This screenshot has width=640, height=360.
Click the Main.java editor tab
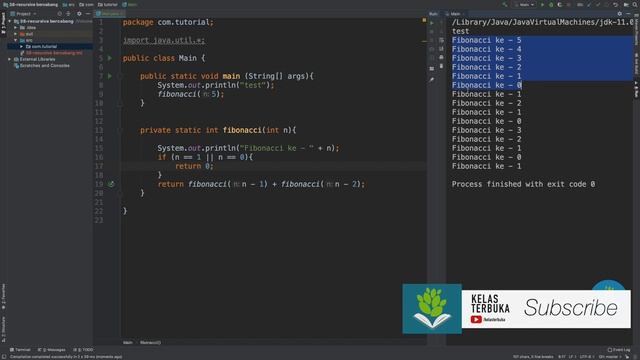(x=109, y=13)
